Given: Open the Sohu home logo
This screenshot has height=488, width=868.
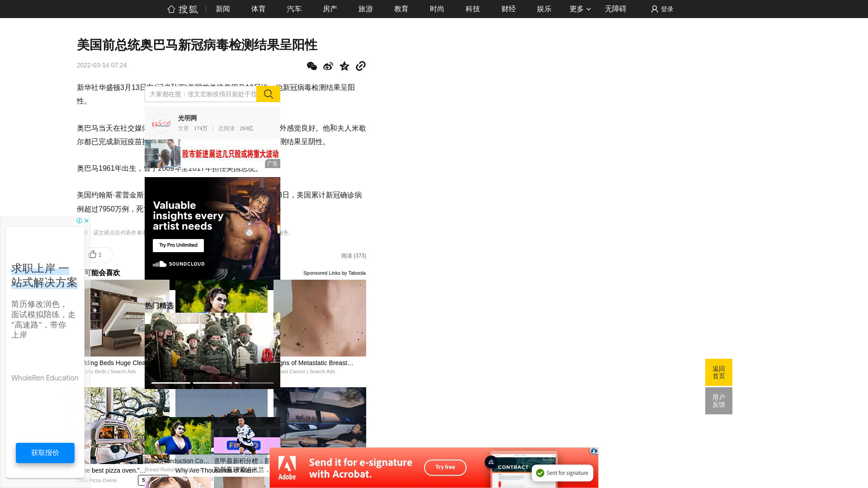Looking at the screenshot, I should coord(183,9).
